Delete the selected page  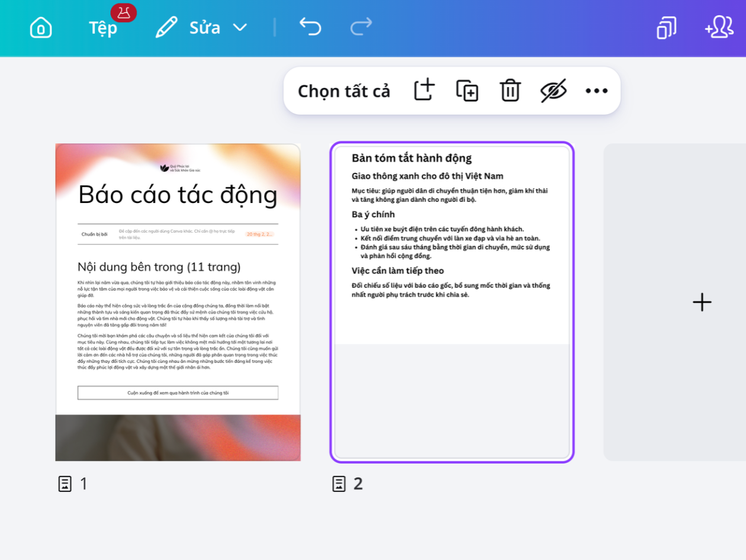tap(510, 91)
